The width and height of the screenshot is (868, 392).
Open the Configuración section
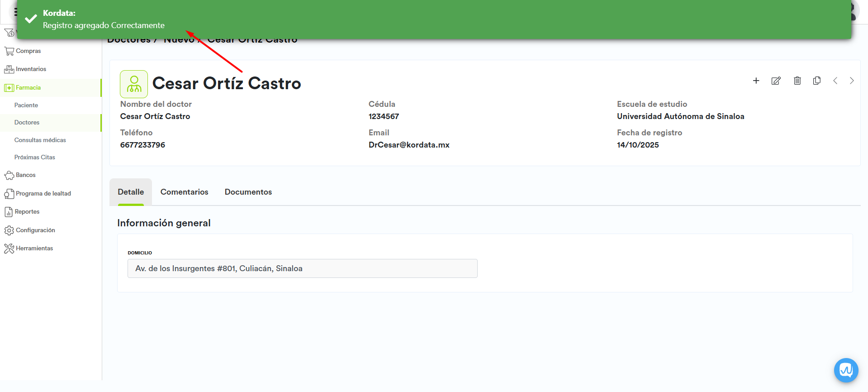click(x=35, y=230)
